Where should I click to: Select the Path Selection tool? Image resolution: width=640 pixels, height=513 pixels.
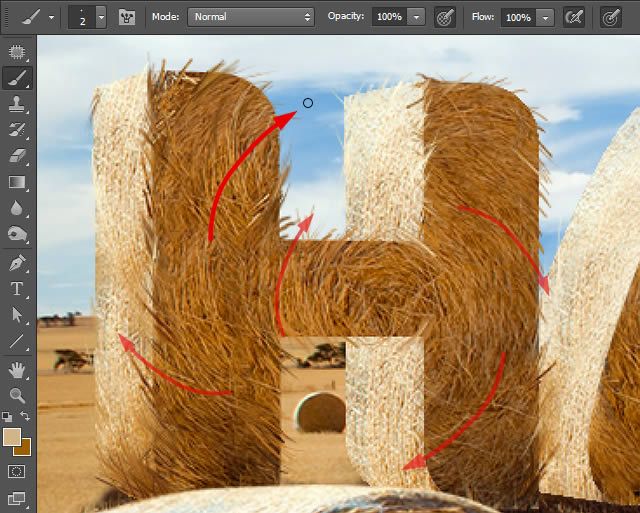(17, 315)
